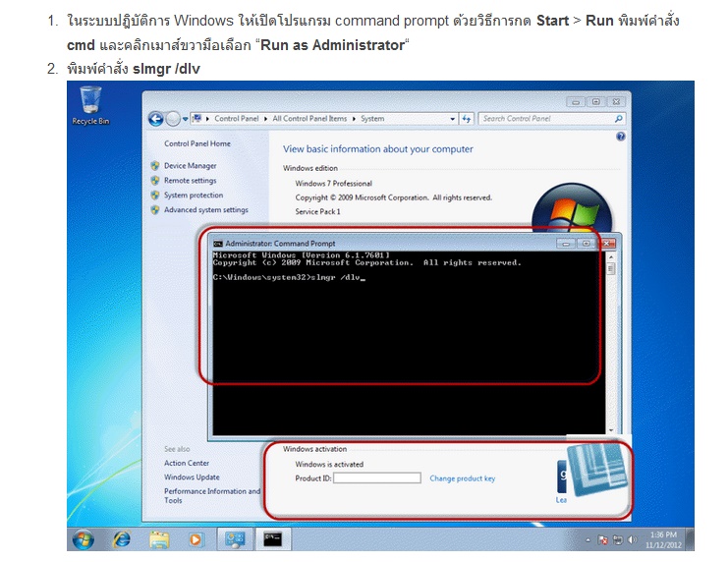Click the Show desktop button
The image size is (728, 562).
coord(691,539)
